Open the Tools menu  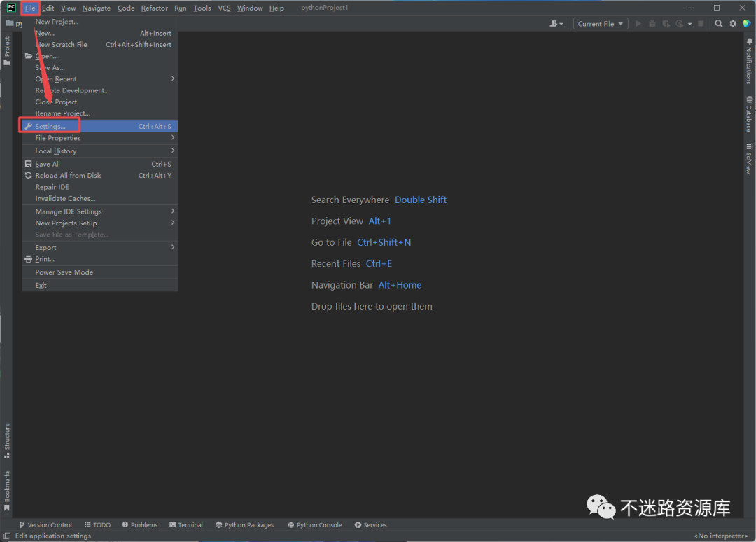(202, 8)
